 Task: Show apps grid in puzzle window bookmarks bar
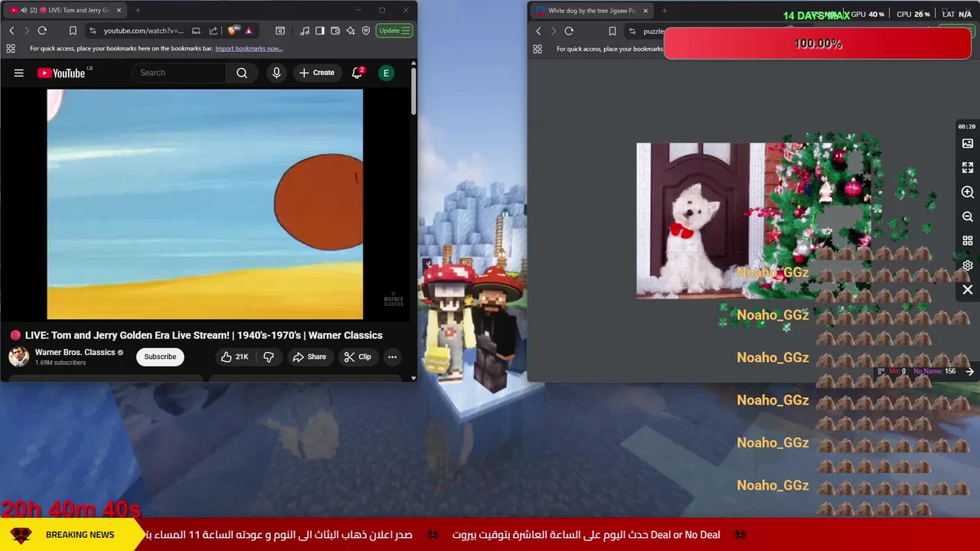[537, 48]
